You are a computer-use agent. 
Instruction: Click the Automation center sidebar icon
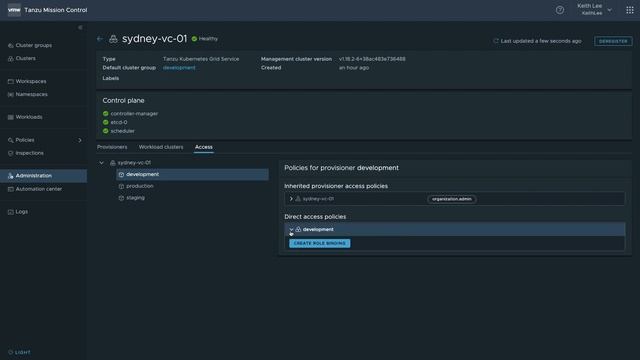click(x=11, y=189)
